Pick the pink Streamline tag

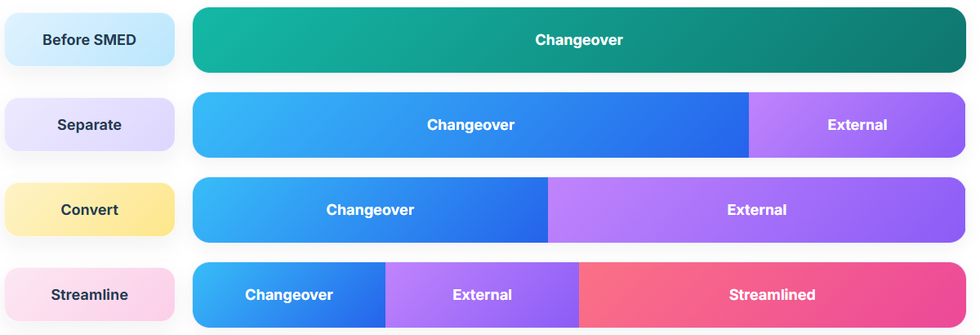click(90, 295)
